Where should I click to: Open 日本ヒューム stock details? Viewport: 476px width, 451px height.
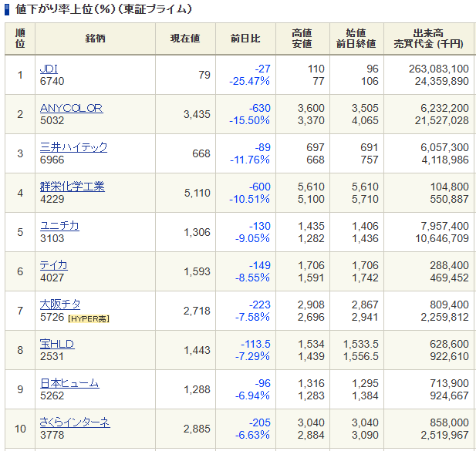pyautogui.click(x=69, y=383)
